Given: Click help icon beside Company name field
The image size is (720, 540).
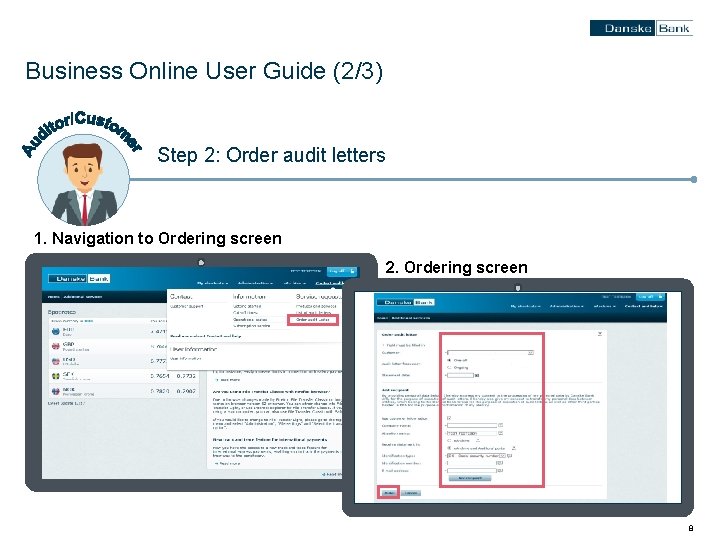Looking at the screenshot, I should coord(501,425).
